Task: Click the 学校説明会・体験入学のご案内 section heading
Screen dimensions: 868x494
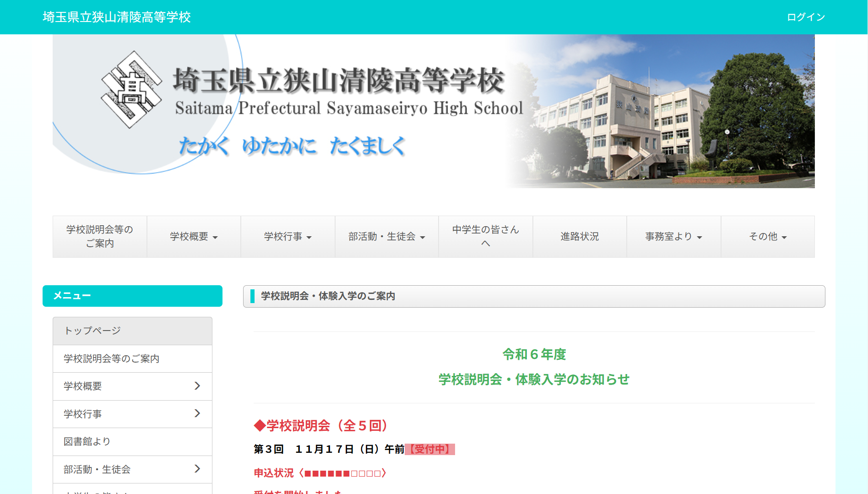Action: pyautogui.click(x=534, y=296)
